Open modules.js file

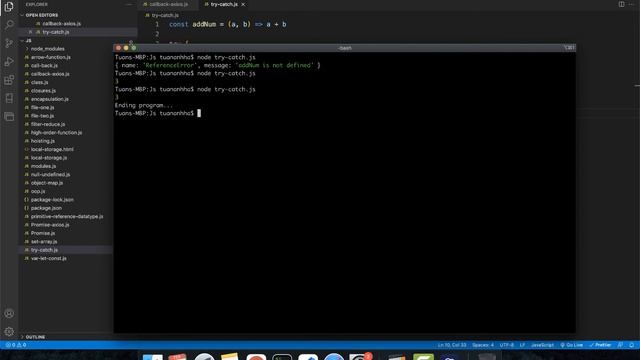[x=43, y=166]
